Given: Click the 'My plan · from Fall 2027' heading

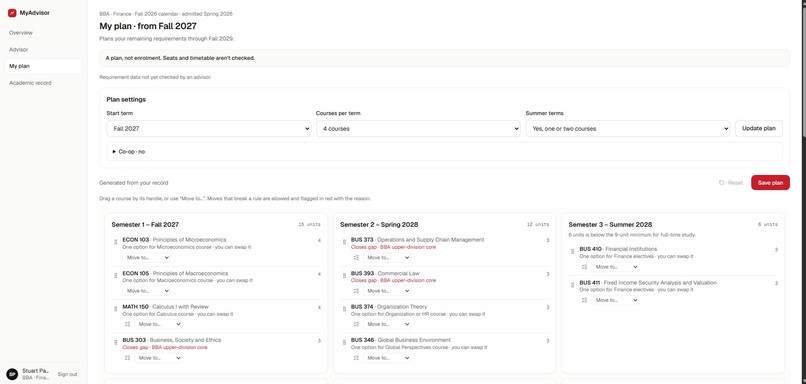Looking at the screenshot, I should click(148, 26).
